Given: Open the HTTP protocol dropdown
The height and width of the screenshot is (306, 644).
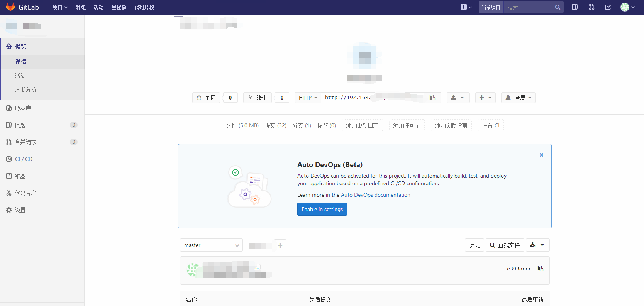Looking at the screenshot, I should click(308, 98).
